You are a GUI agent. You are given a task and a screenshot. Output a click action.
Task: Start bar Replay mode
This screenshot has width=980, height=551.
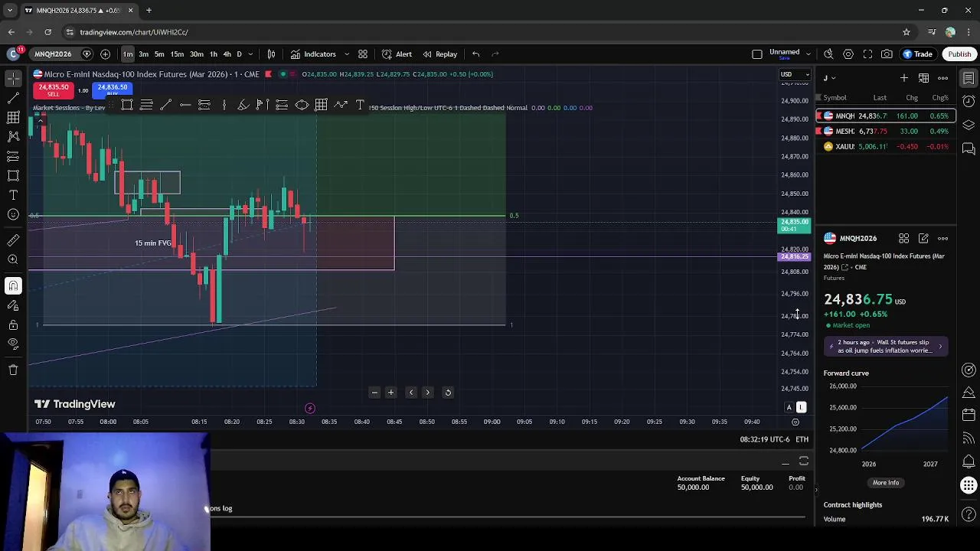tap(440, 54)
